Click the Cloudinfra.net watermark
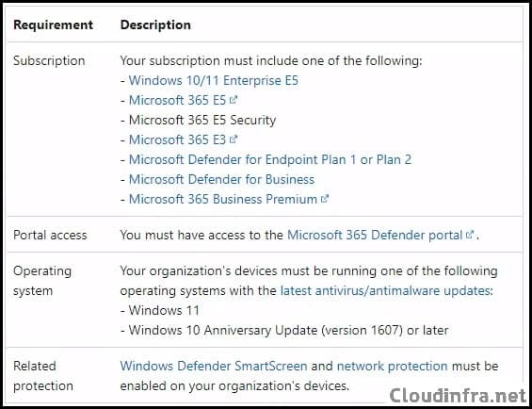 (459, 396)
